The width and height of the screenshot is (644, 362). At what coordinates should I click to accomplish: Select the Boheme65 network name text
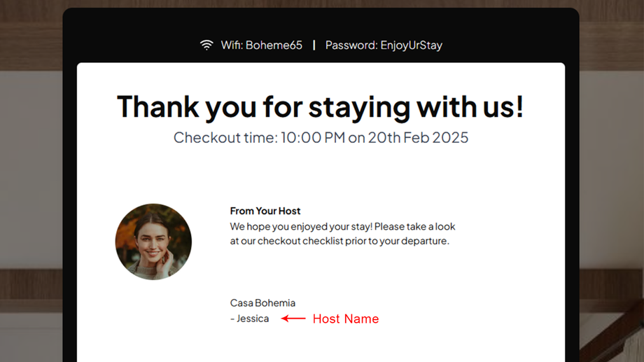tap(274, 46)
